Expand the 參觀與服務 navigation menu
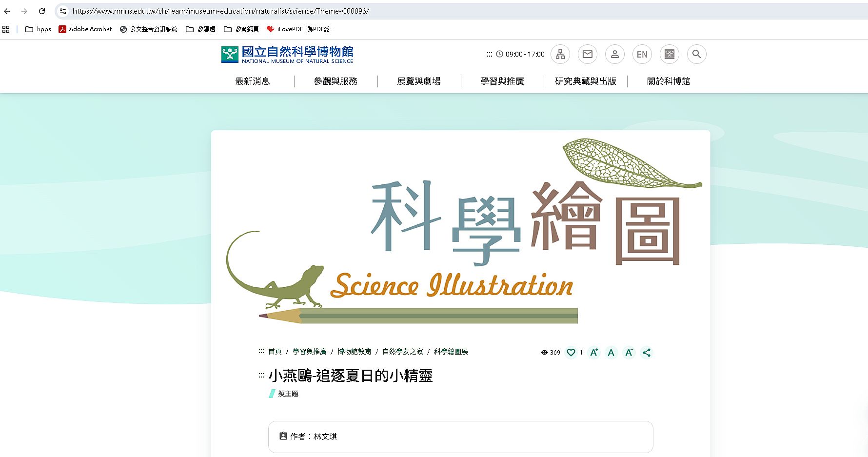Viewport: 868px width, 457px height. click(x=335, y=81)
